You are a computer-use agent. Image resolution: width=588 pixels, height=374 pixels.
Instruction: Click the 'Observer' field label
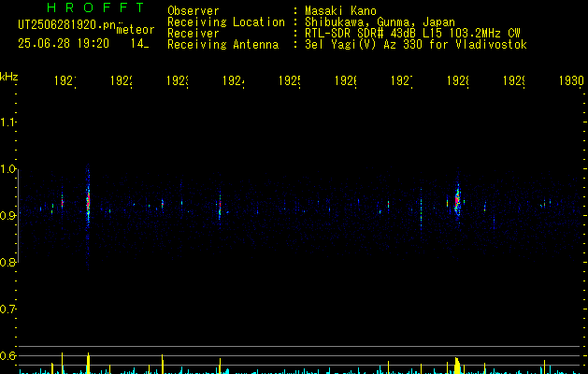point(194,10)
